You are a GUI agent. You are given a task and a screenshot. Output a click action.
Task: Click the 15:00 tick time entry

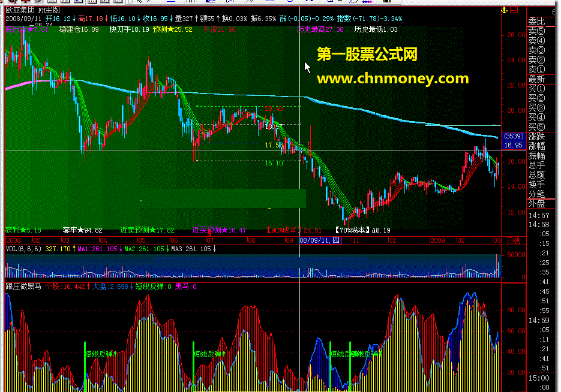point(539,378)
